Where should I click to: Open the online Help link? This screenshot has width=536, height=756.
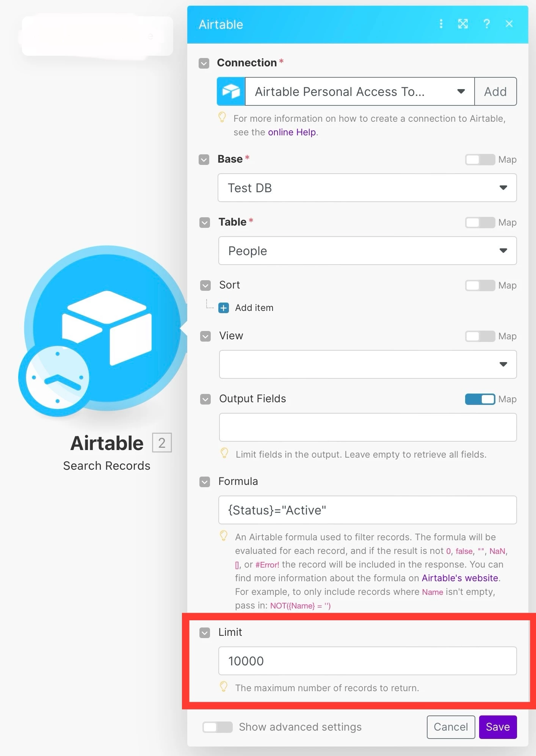[292, 132]
